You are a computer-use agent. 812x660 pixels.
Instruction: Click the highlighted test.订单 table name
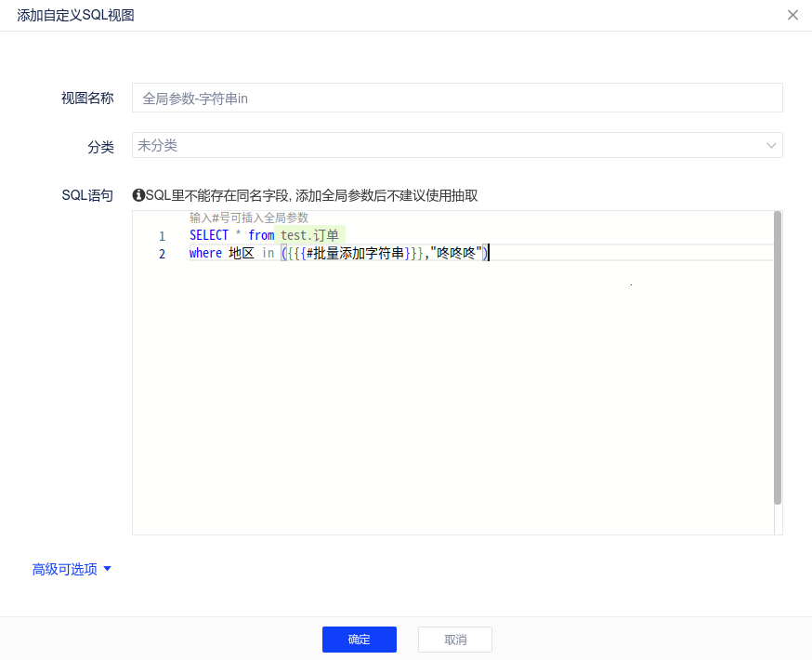click(x=309, y=235)
